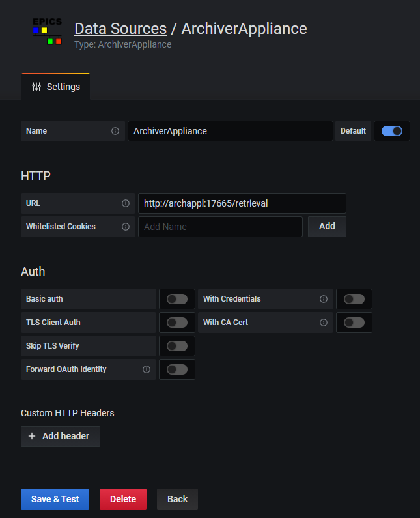Enable the Skip TLS Verify toggle
This screenshot has height=518, width=420.
click(x=177, y=346)
